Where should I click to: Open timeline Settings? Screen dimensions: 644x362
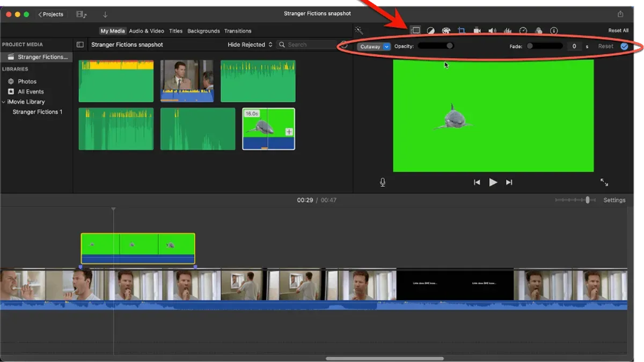pyautogui.click(x=614, y=200)
